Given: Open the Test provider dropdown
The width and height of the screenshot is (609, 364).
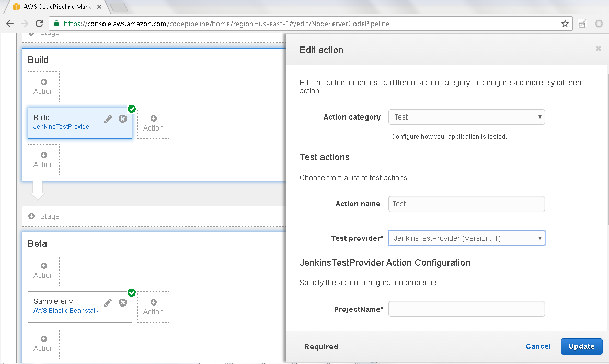Looking at the screenshot, I should click(x=466, y=238).
